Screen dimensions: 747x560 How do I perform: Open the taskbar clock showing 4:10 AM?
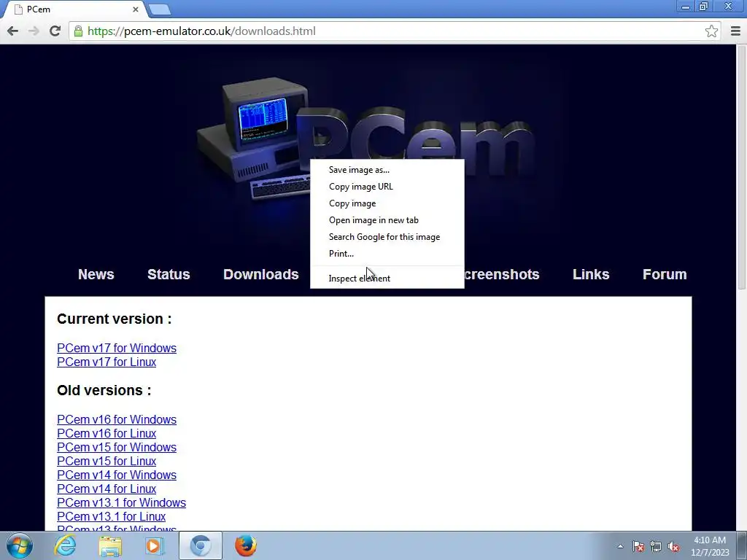pos(710,546)
